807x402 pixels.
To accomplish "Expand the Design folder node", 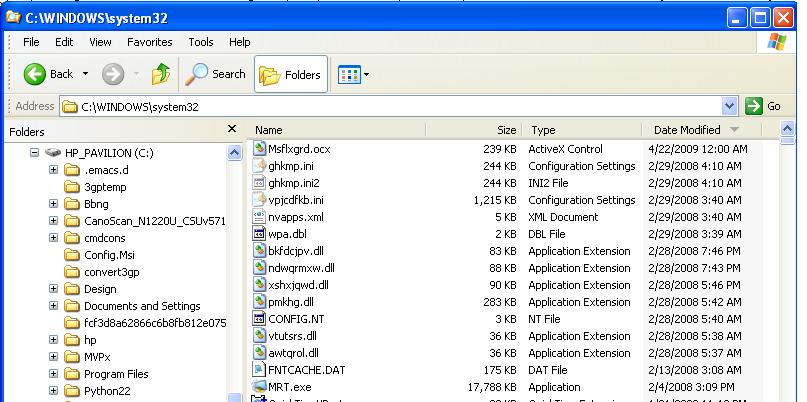I will click(54, 289).
